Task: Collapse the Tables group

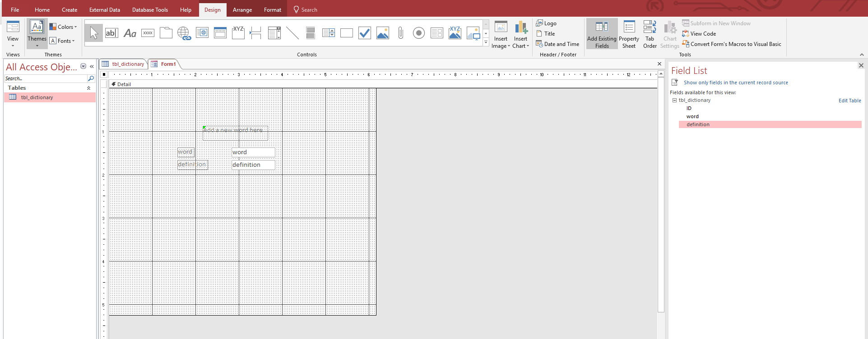Action: pos(88,88)
